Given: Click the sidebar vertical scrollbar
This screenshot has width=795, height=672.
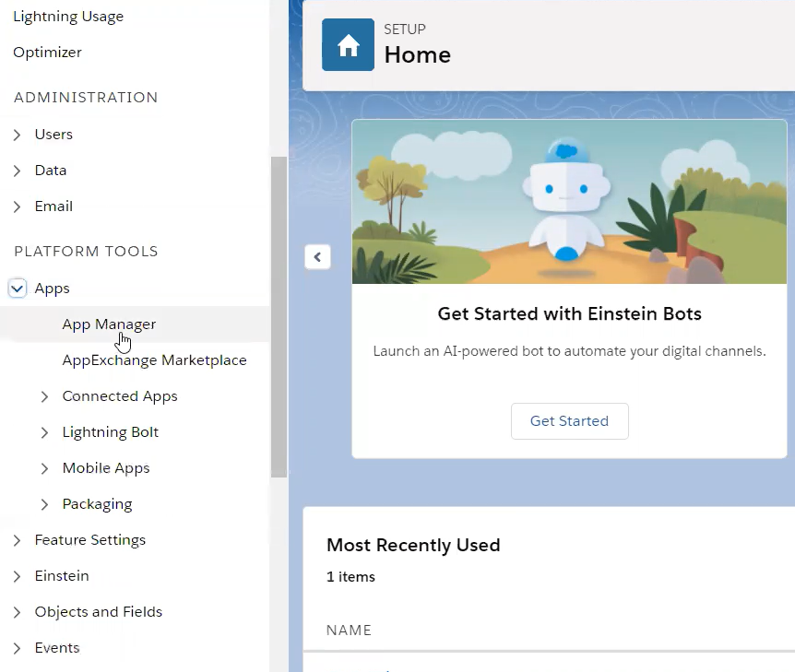Looking at the screenshot, I should pos(279,317).
